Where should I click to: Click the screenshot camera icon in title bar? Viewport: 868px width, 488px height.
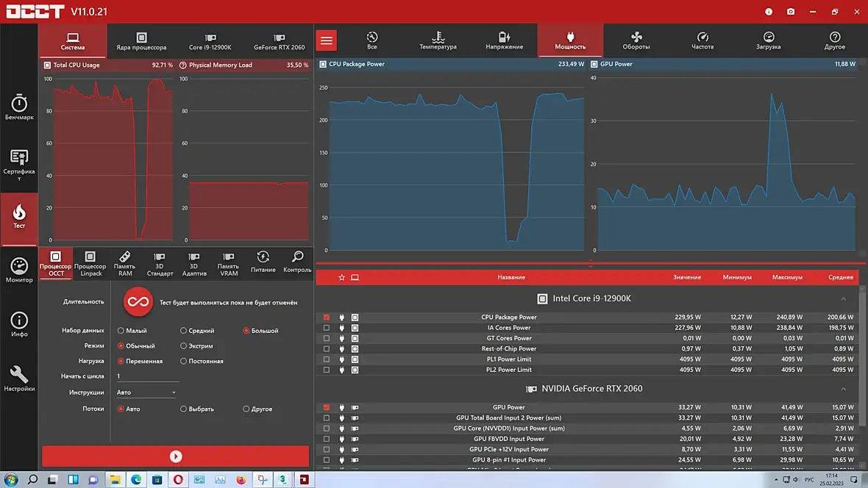point(790,12)
